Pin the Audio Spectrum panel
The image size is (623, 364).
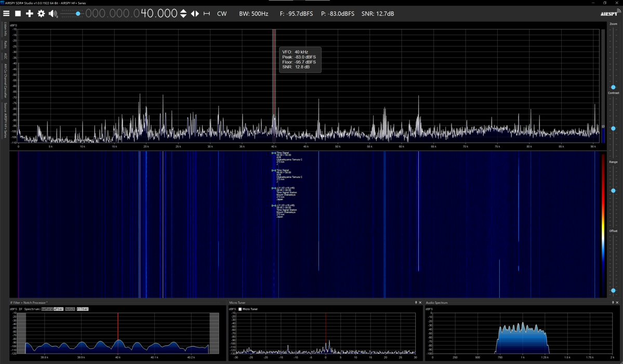point(613,303)
